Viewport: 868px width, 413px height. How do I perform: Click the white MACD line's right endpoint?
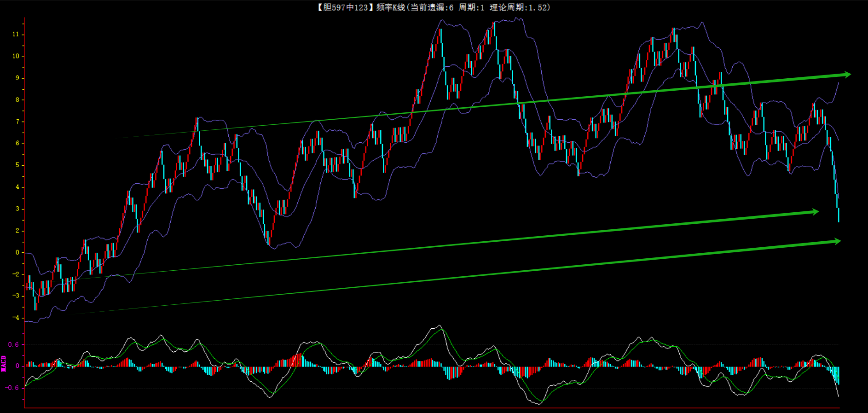pyautogui.click(x=838, y=396)
